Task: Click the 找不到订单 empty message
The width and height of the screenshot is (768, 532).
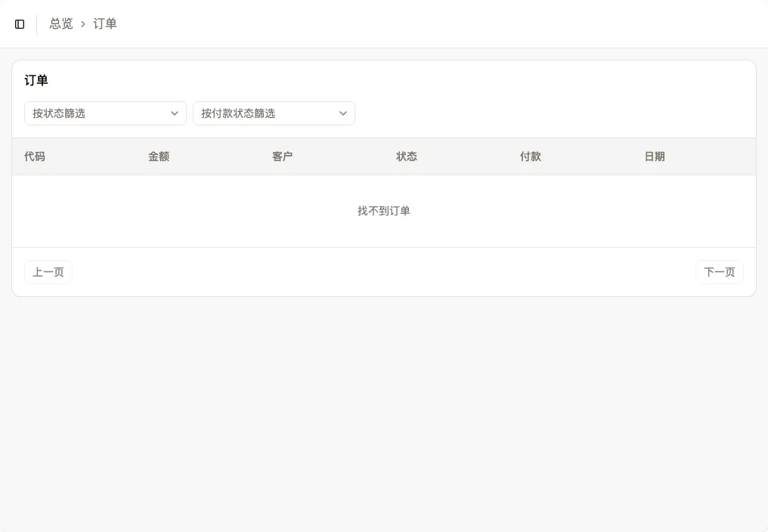Action: [384, 211]
